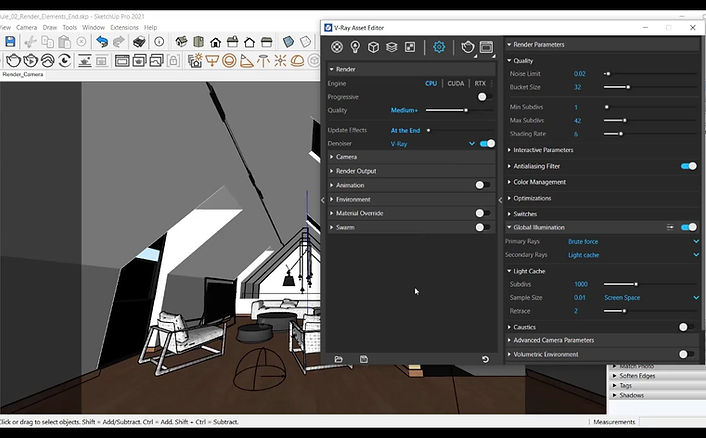Open the Extensions menu
Viewport: 706px width, 438px height.
pyautogui.click(x=124, y=27)
